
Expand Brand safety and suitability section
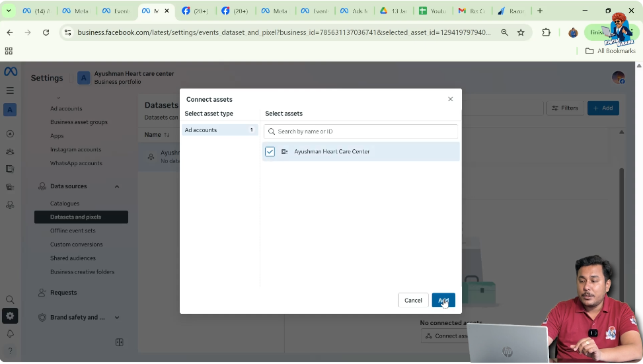click(117, 317)
